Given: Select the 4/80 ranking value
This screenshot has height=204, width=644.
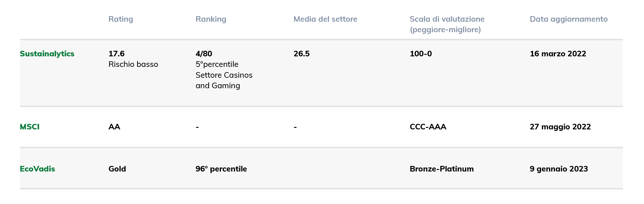Looking at the screenshot, I should [204, 54].
